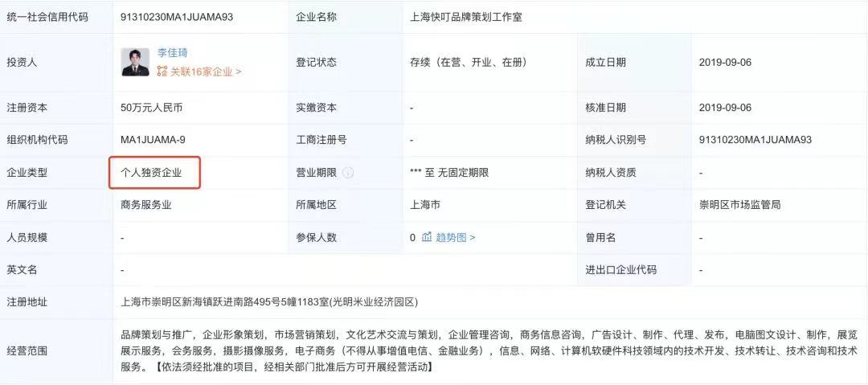Click organization code MA1JUAMA-9
The image size is (868, 385).
(153, 140)
